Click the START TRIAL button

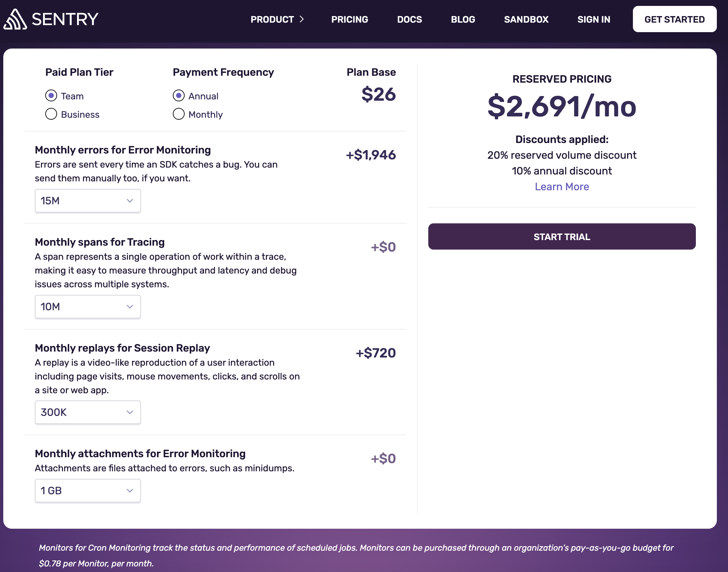pyautogui.click(x=561, y=236)
